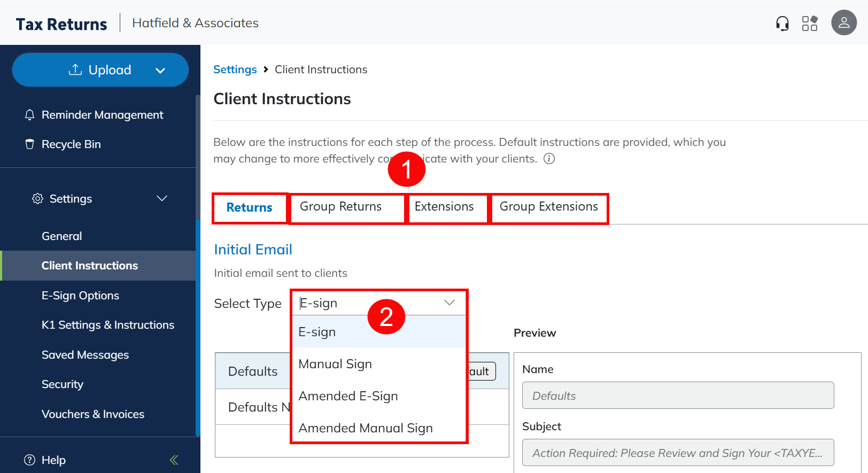Expand the Upload button dropdown arrow
868x473 pixels.
tap(160, 71)
